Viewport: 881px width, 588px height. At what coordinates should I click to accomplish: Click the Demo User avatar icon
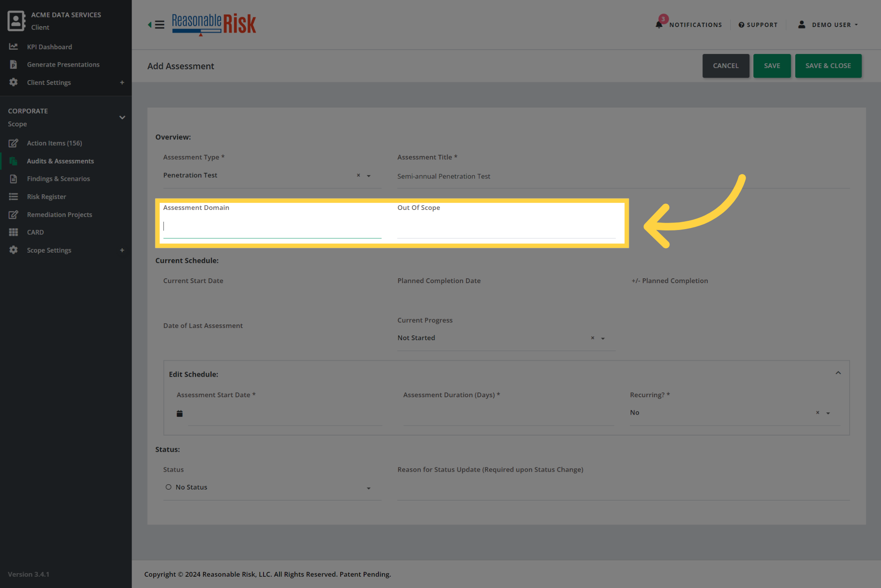[801, 24]
